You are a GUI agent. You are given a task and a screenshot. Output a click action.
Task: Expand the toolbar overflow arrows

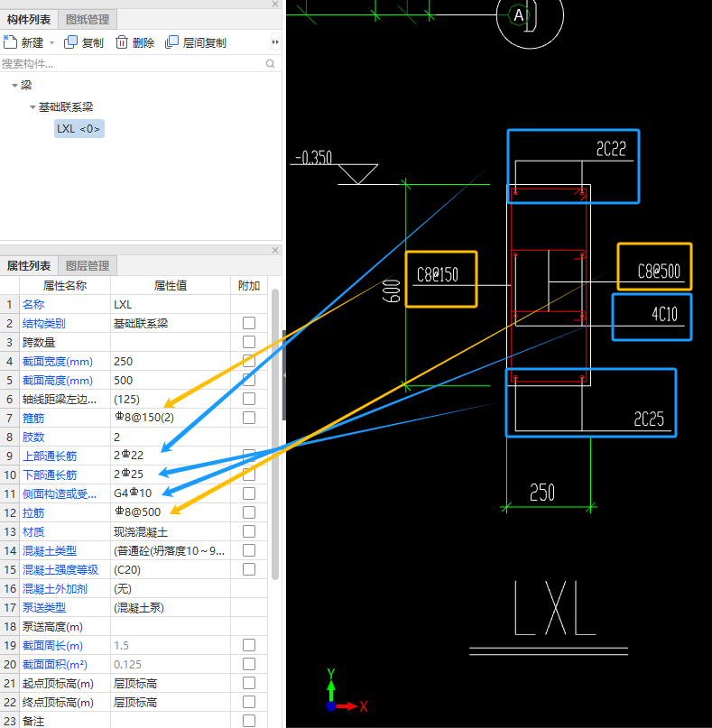tap(275, 42)
